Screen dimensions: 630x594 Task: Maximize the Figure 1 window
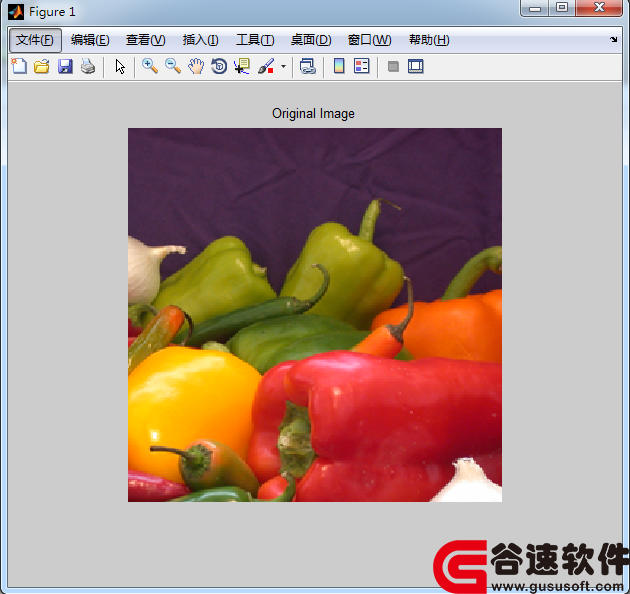(562, 8)
